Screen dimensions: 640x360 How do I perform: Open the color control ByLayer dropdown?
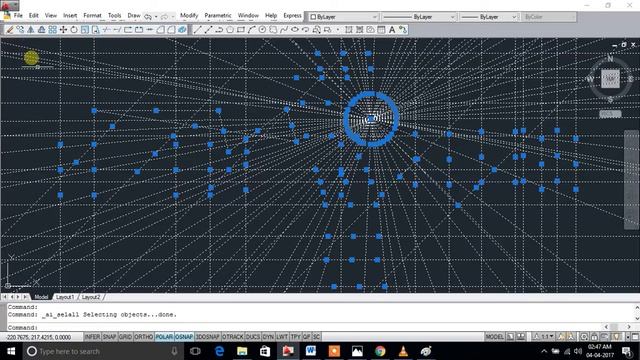[x=343, y=17]
